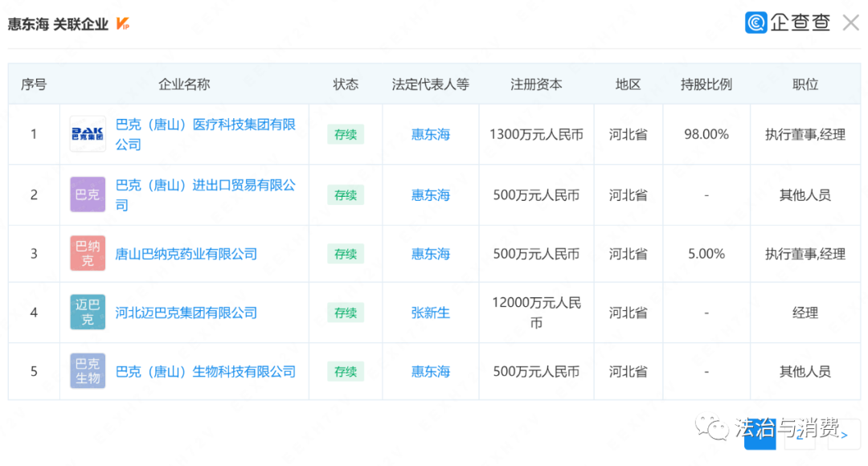Close the 关联企业 panel with the X
Viewport: 868px width, 466px height.
[850, 22]
